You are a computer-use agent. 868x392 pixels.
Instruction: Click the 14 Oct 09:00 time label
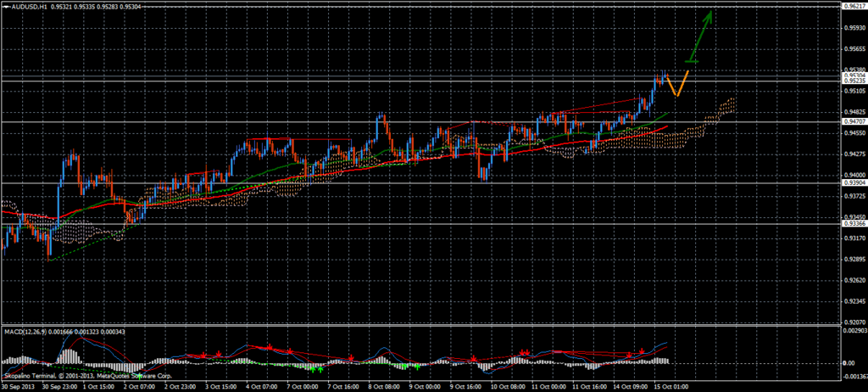point(632,386)
